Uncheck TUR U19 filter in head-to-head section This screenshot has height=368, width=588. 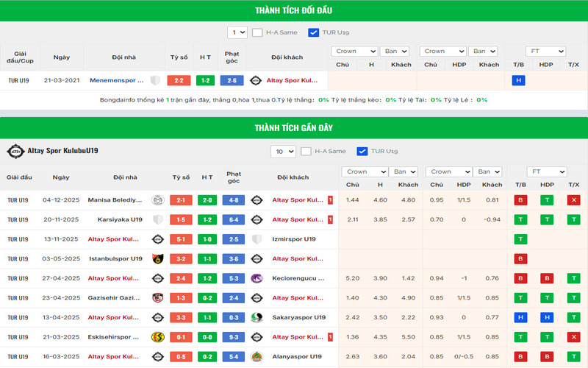[x=314, y=32]
